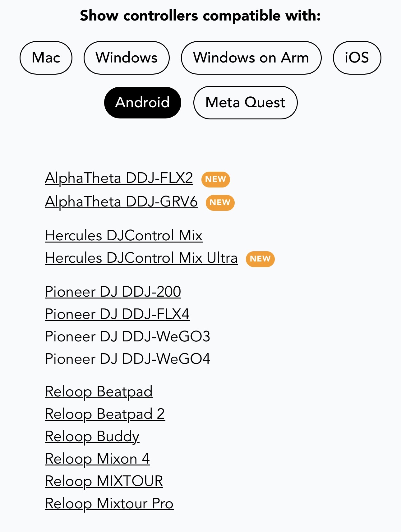This screenshot has width=401, height=532.
Task: Switch to Meta Quest controllers
Action: pyautogui.click(x=245, y=103)
